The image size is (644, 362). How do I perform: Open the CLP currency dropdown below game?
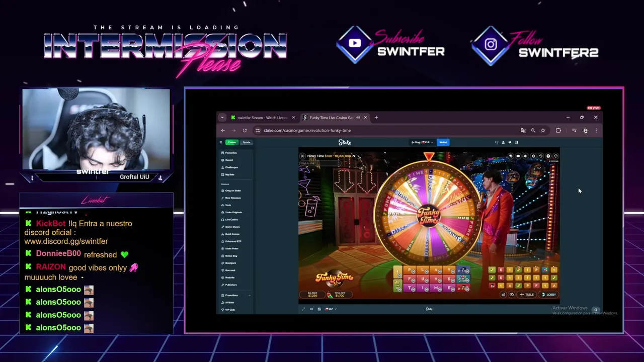[x=331, y=309]
